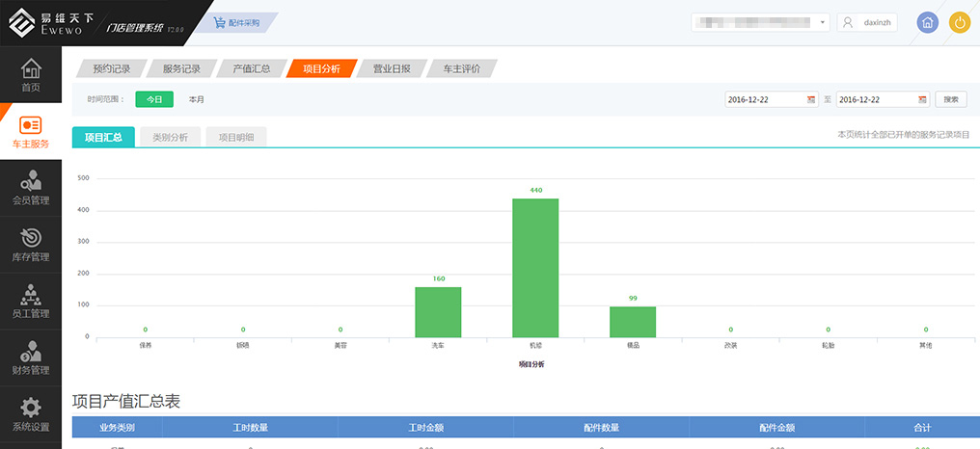Click the 搜索 search button
Image resolution: width=980 pixels, height=449 pixels.
pyautogui.click(x=950, y=99)
